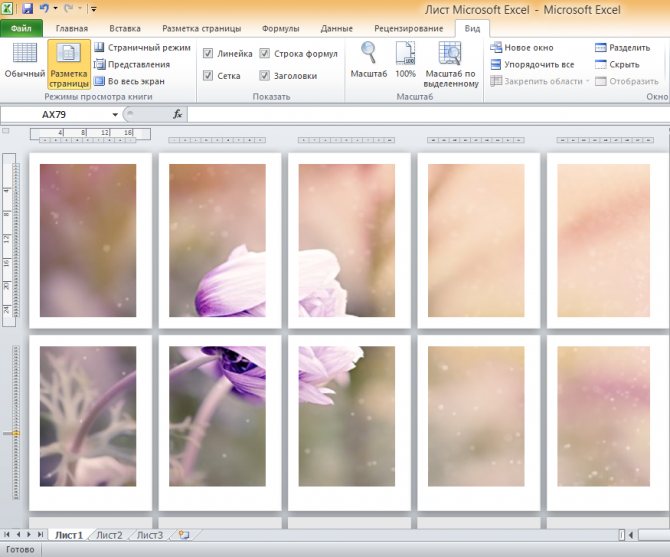Switch to Обычный (Normal) view
This screenshot has height=557, width=670.
tap(24, 62)
